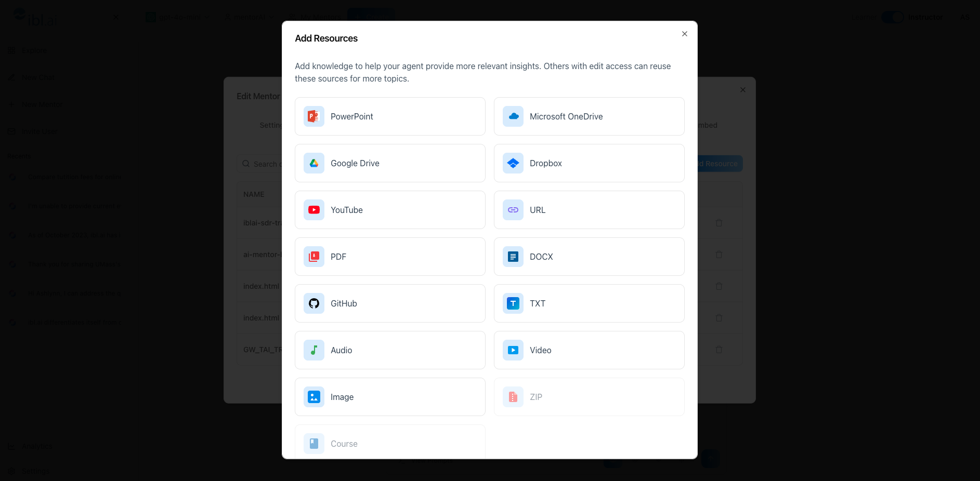
Task: Choose the Image resource icon
Action: (x=313, y=397)
